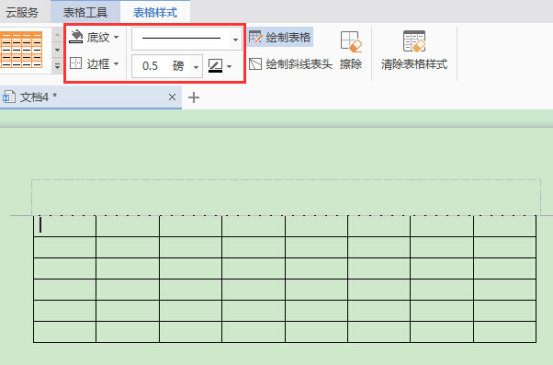Click the border color pen icon
The image size is (553, 365).
pos(215,66)
